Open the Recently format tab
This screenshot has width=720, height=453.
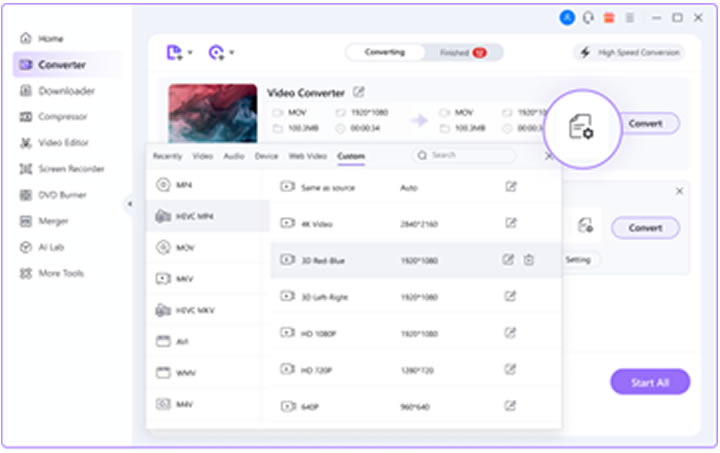[x=167, y=156]
